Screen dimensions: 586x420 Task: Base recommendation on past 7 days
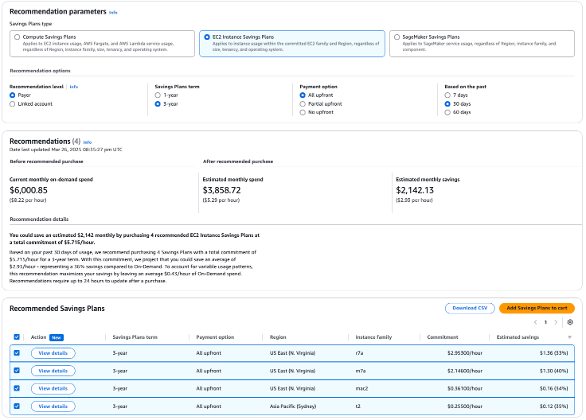447,95
